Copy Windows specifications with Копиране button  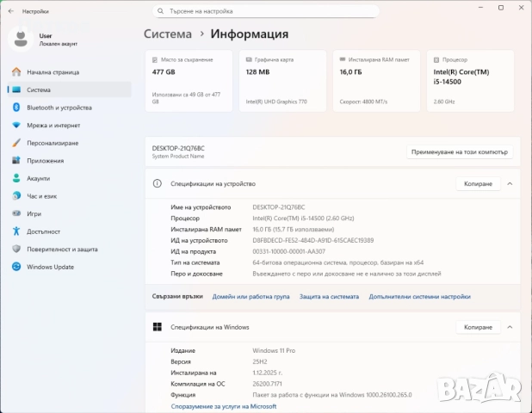coord(478,327)
